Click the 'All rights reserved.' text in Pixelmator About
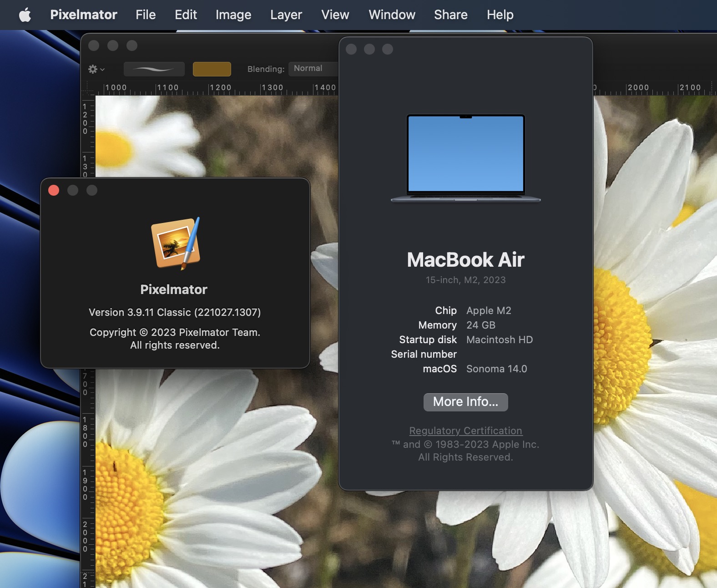Viewport: 717px width, 588px height. pos(175,345)
